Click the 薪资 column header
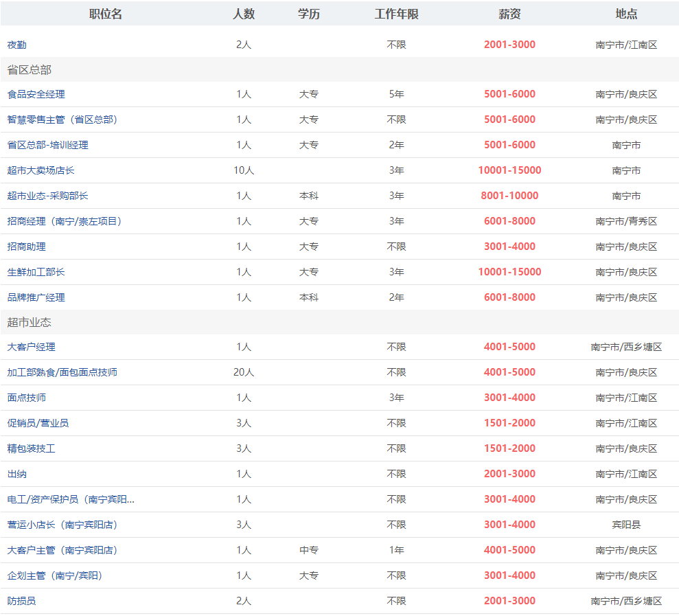 pos(509,14)
